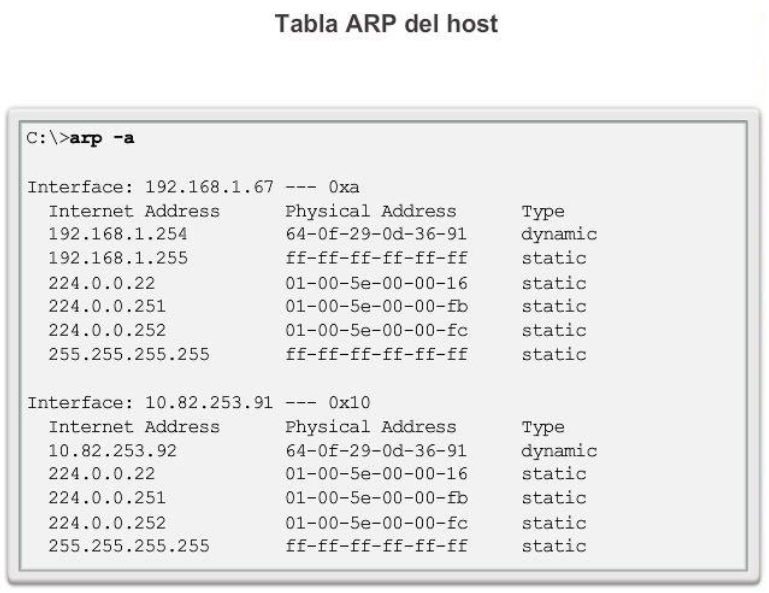Select the first 255.255.255.255 broadcast entry
Screen dimensions: 769x593
tap(129, 354)
